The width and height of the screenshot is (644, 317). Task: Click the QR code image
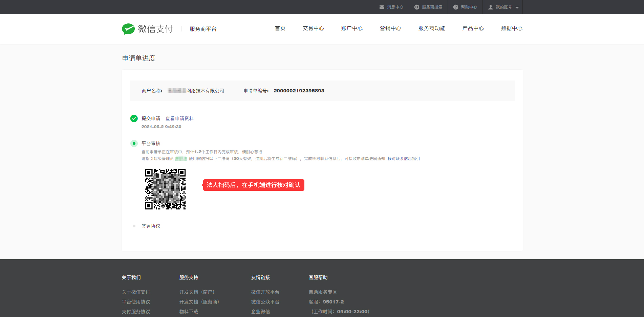165,189
